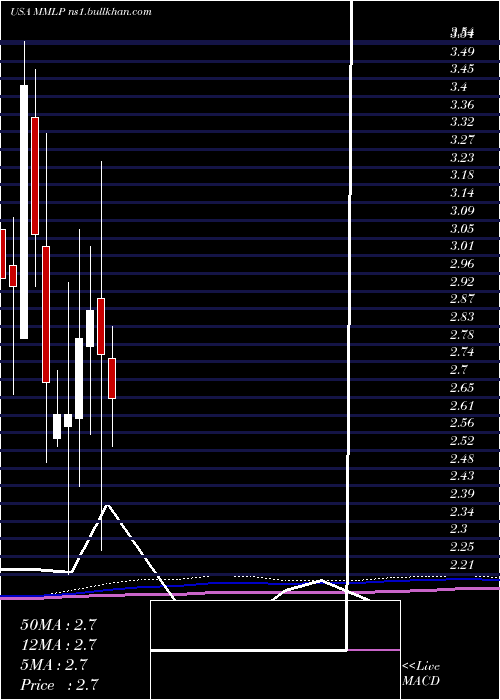The height and width of the screenshot is (700, 500).
Task: Click the 2.92 price level label
Action: 462,281
